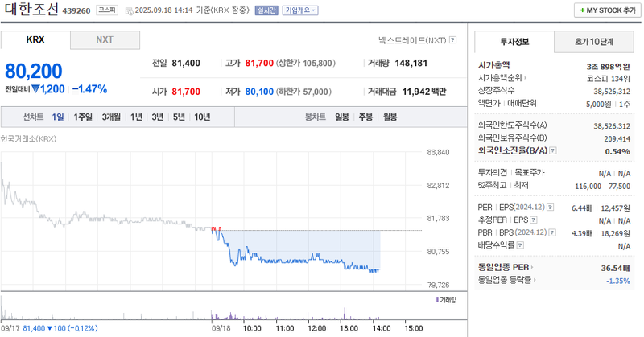
Task: Click the 넥스트레이드(NXT) label text
Action: tap(412, 40)
